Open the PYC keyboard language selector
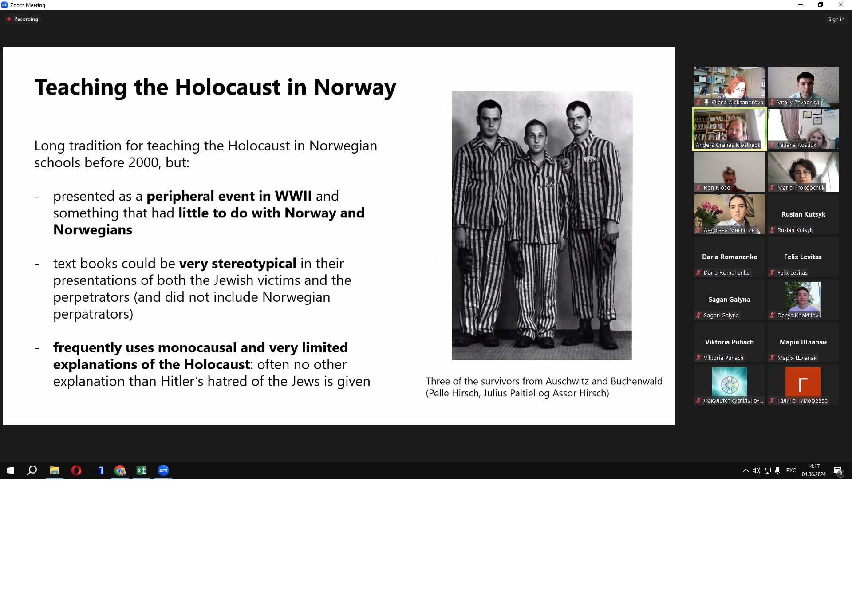852x616 pixels. (791, 470)
